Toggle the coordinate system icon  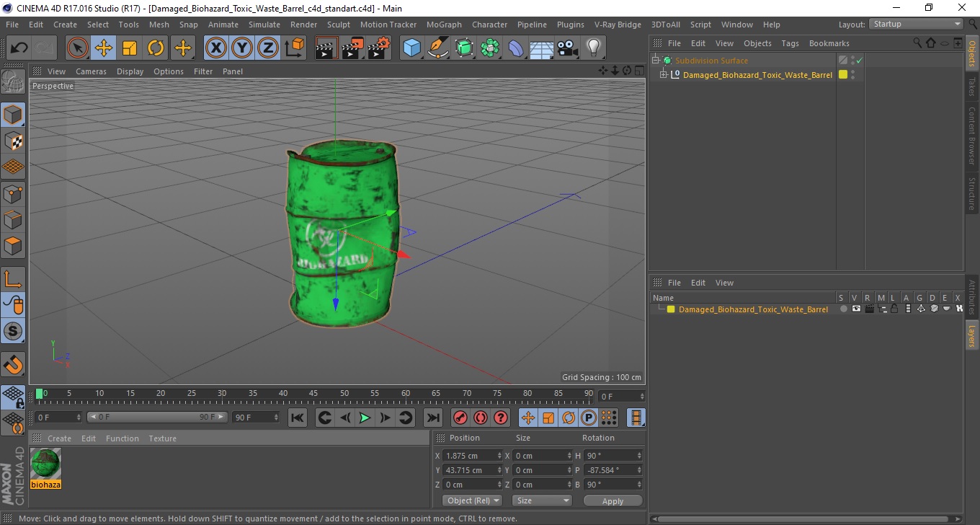[x=294, y=48]
